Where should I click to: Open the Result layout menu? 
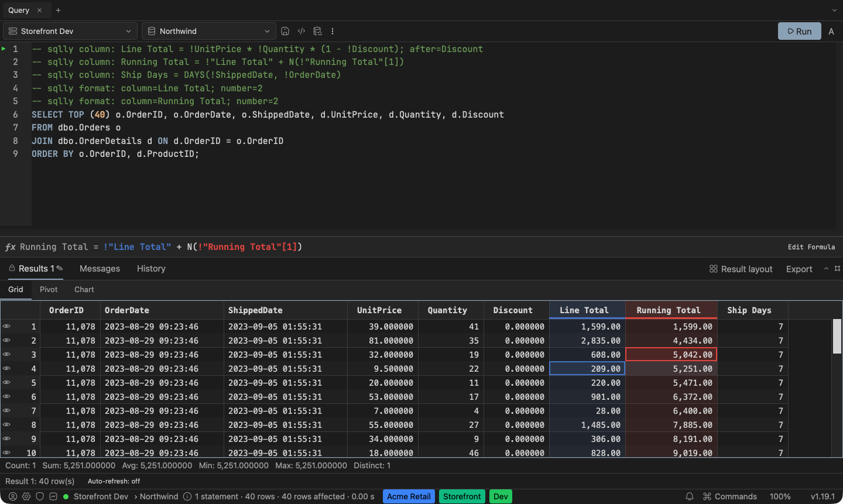click(741, 269)
